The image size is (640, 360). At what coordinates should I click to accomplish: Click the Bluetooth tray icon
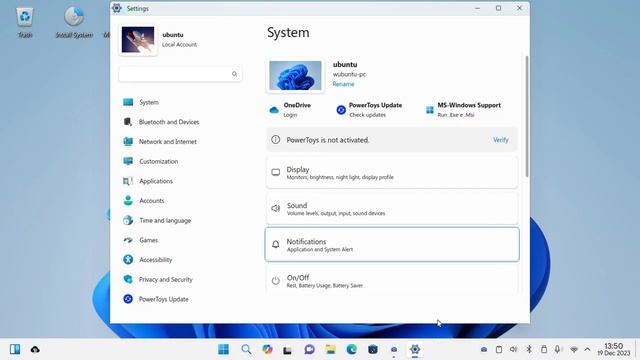tap(529, 349)
